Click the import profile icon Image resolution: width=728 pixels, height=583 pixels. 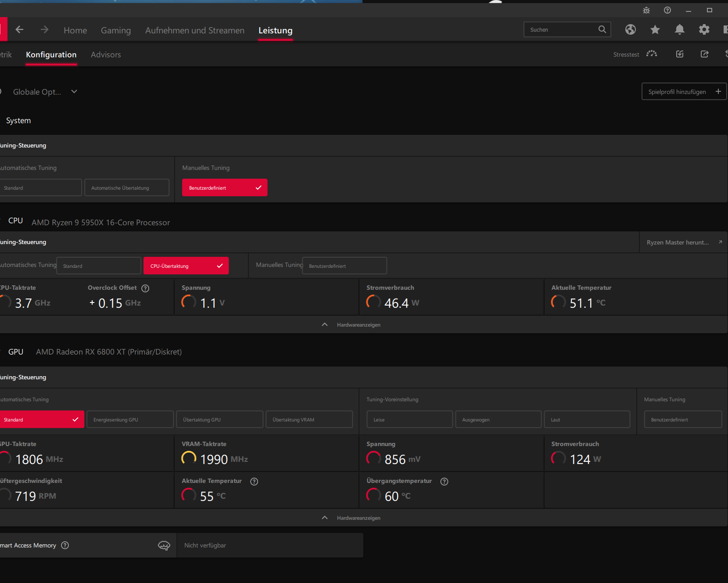pyautogui.click(x=680, y=54)
